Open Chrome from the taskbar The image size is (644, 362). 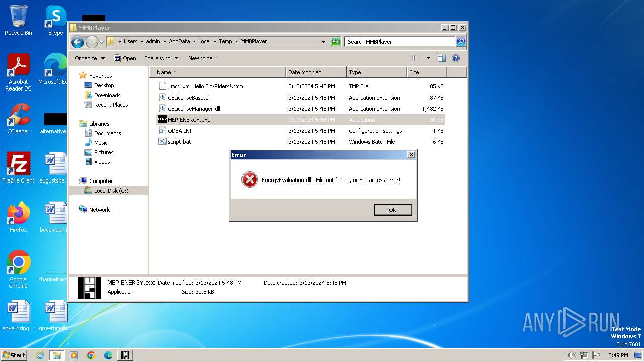tap(91, 355)
